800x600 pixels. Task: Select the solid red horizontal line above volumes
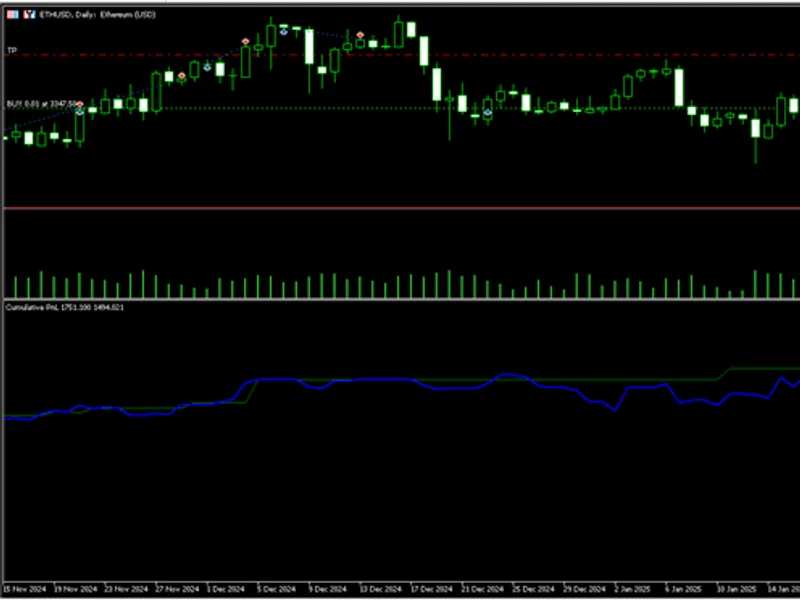[402, 208]
